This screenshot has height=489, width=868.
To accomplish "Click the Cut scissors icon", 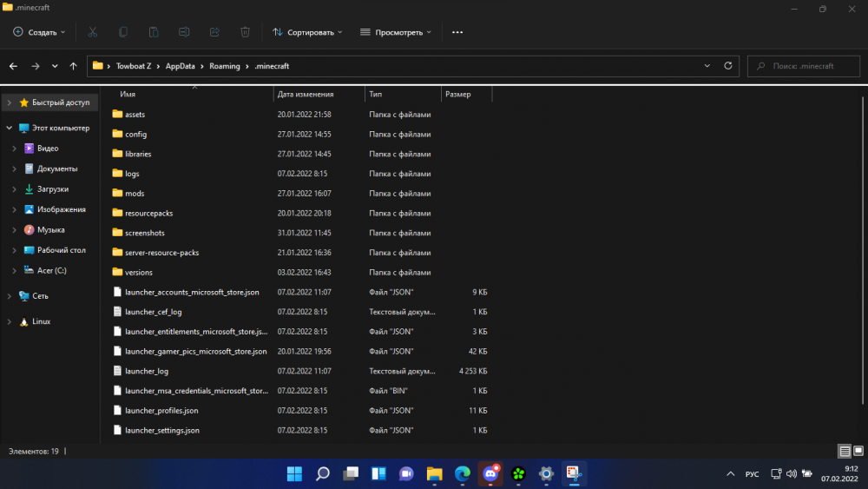I will point(93,32).
